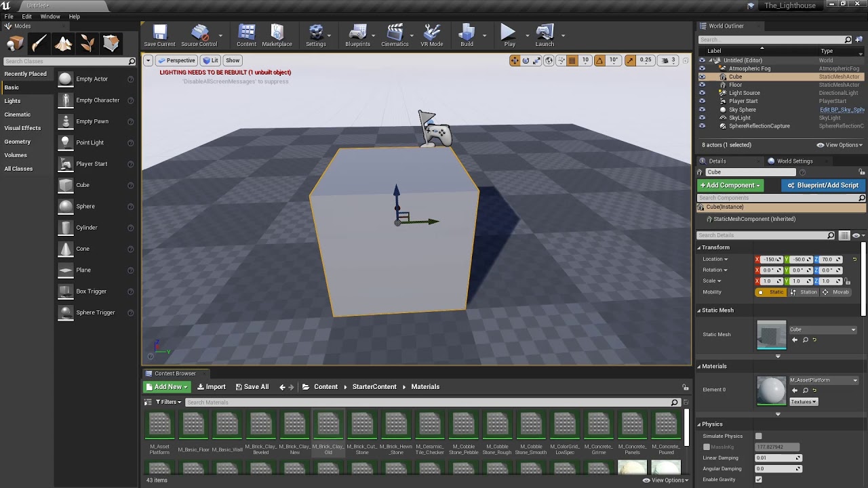This screenshot has width=868, height=488.
Task: Click the Add New button in Content Browser
Action: pyautogui.click(x=167, y=387)
